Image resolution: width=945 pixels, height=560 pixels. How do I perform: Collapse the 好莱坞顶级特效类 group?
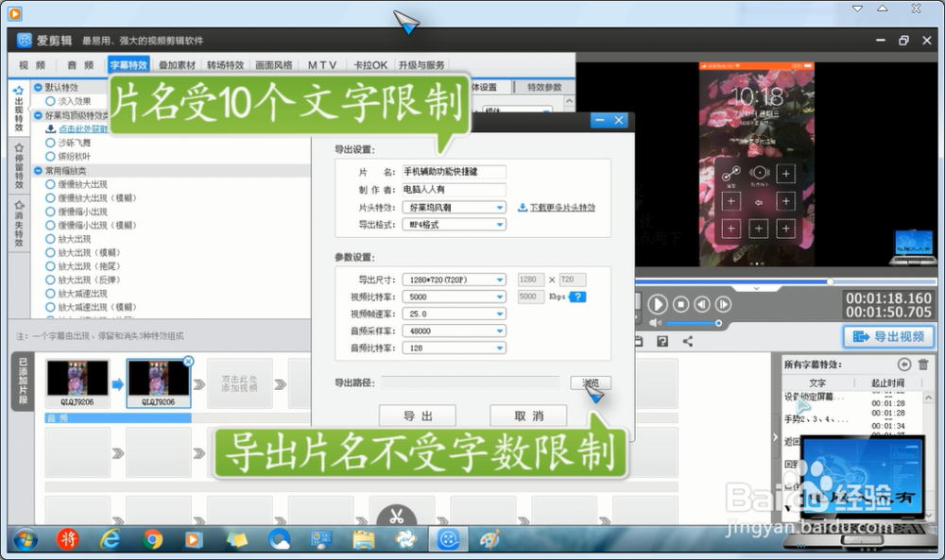(38, 115)
